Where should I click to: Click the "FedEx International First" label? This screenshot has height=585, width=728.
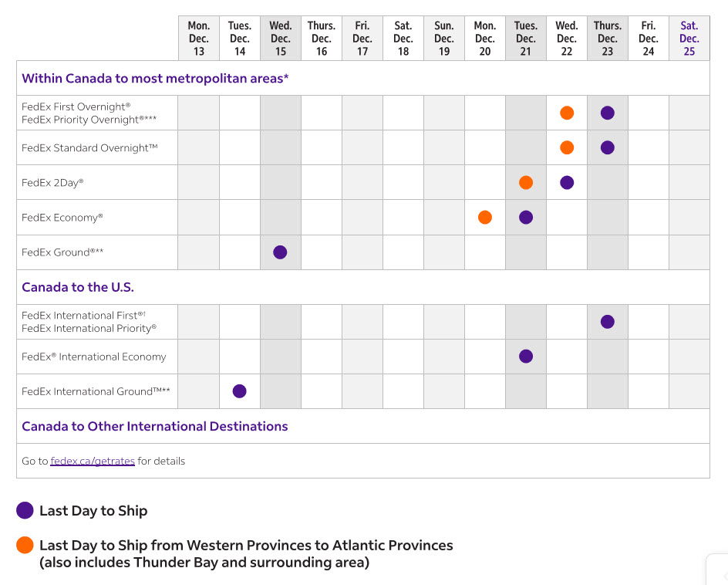pyautogui.click(x=83, y=315)
